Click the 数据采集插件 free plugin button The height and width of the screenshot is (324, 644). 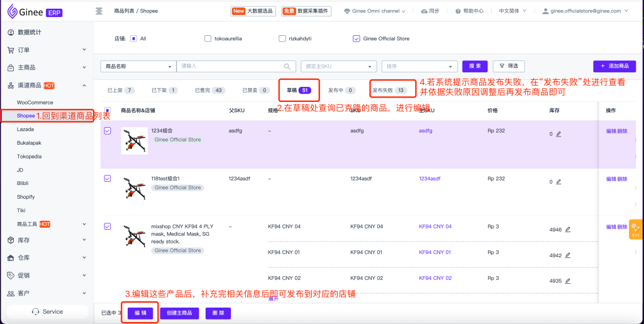(306, 11)
